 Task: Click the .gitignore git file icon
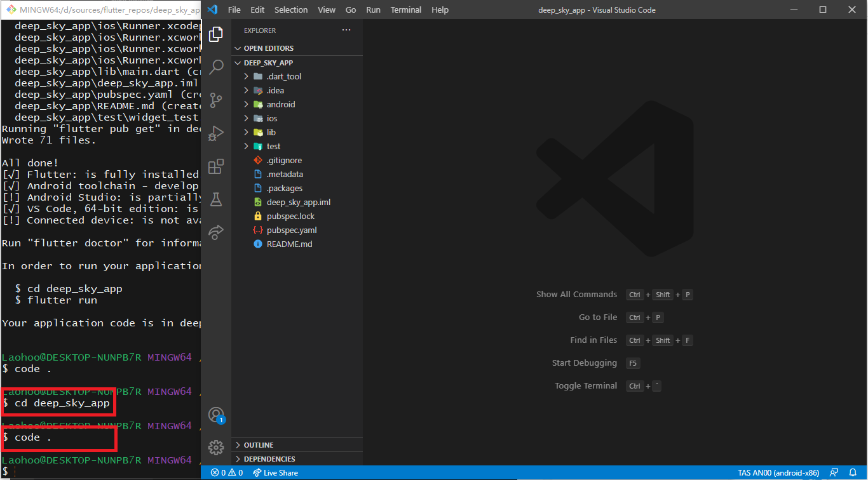tap(258, 160)
